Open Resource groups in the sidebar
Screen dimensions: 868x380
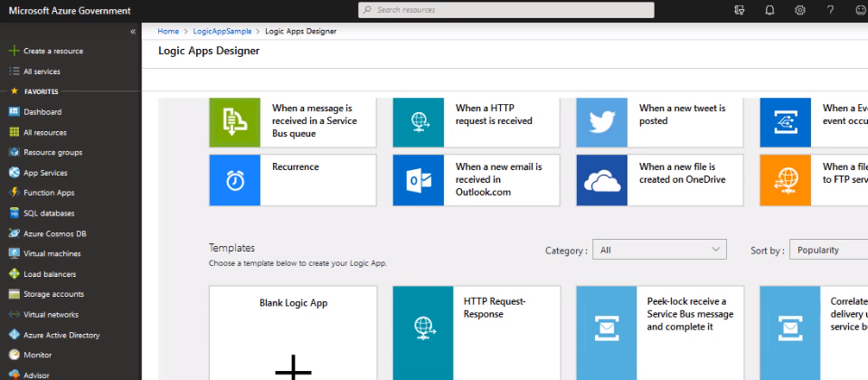(x=52, y=152)
